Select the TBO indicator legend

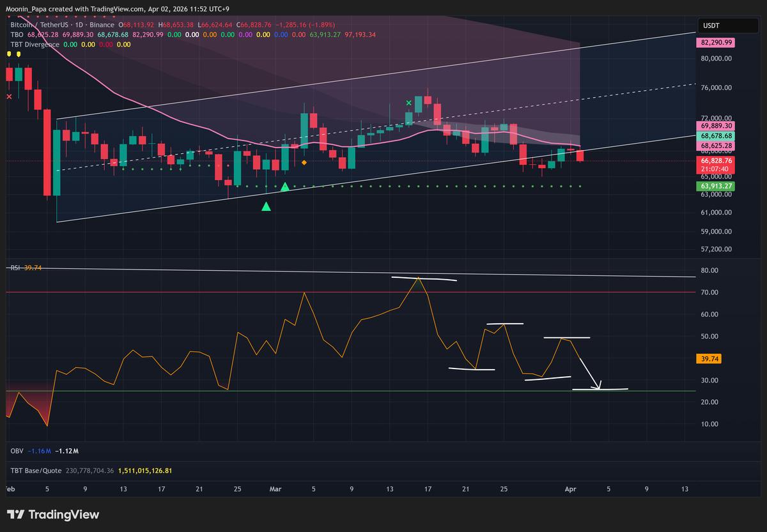[x=16, y=34]
